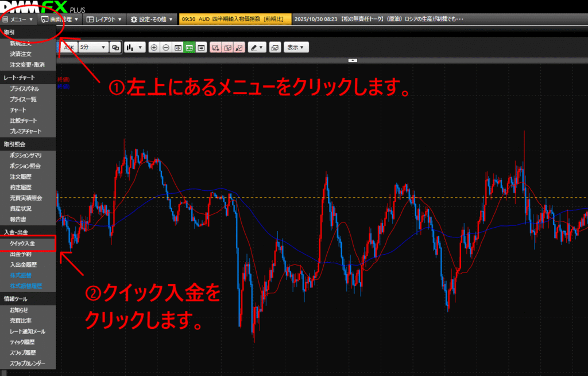
Task: Open the 設定・その他 menu
Action: tap(152, 19)
